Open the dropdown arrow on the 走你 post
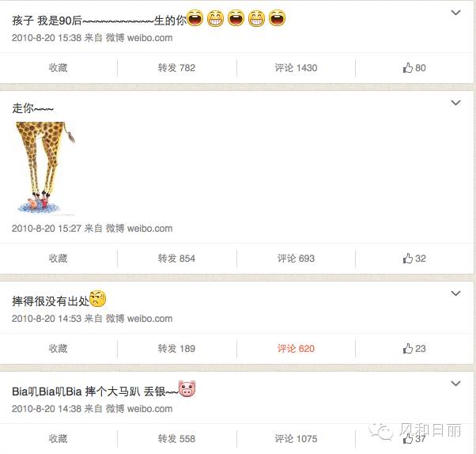Viewport: 476px width, 454px height. tap(455, 103)
